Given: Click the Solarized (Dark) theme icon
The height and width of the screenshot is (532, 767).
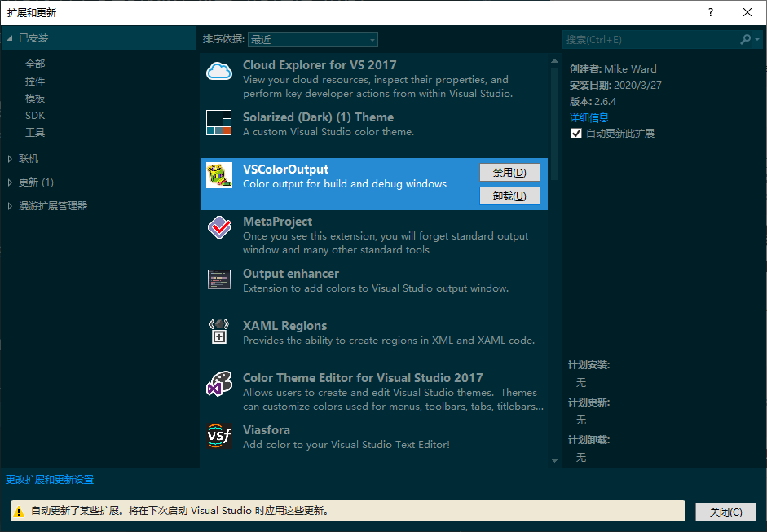Looking at the screenshot, I should pyautogui.click(x=219, y=123).
